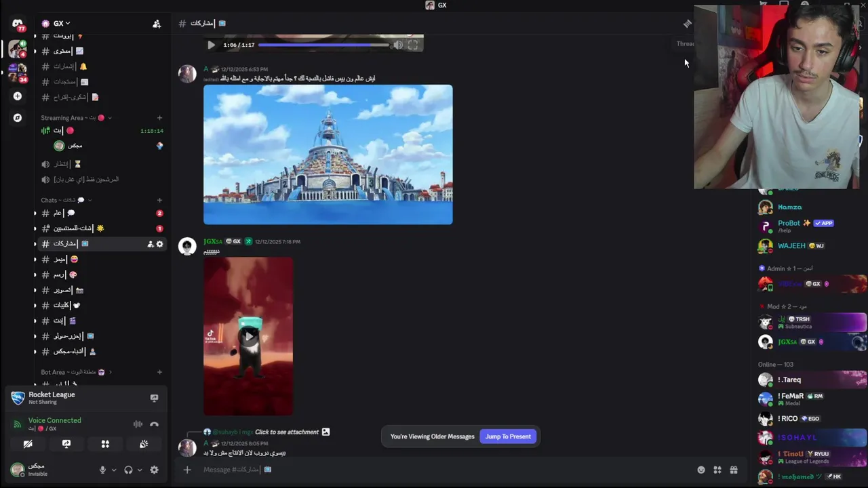Screen dimensions: 868x488
Task: Add channel to Chats category
Action: pos(159,200)
